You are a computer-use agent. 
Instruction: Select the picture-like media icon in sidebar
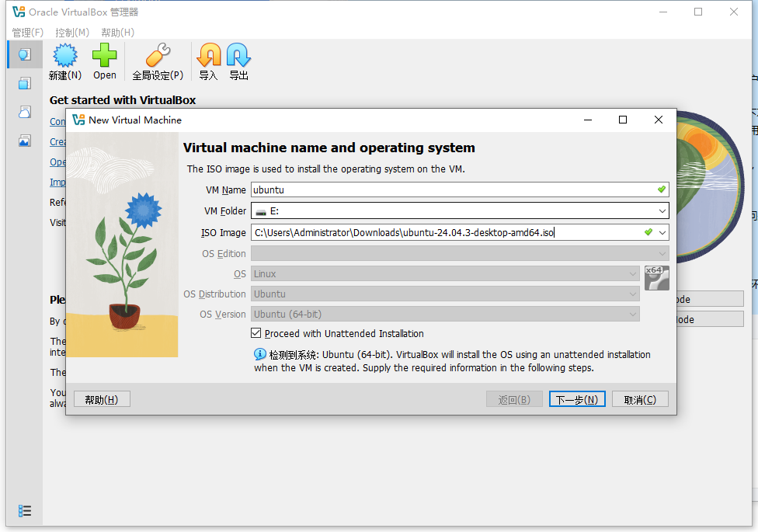coord(25,141)
